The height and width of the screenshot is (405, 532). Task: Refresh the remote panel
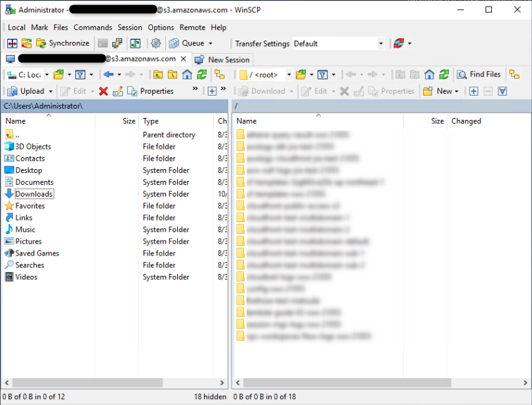pos(444,75)
